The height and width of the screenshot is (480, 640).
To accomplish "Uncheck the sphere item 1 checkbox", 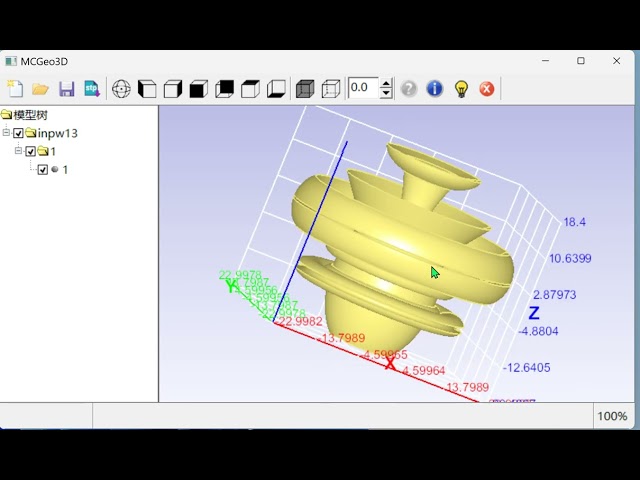I will click(x=43, y=169).
